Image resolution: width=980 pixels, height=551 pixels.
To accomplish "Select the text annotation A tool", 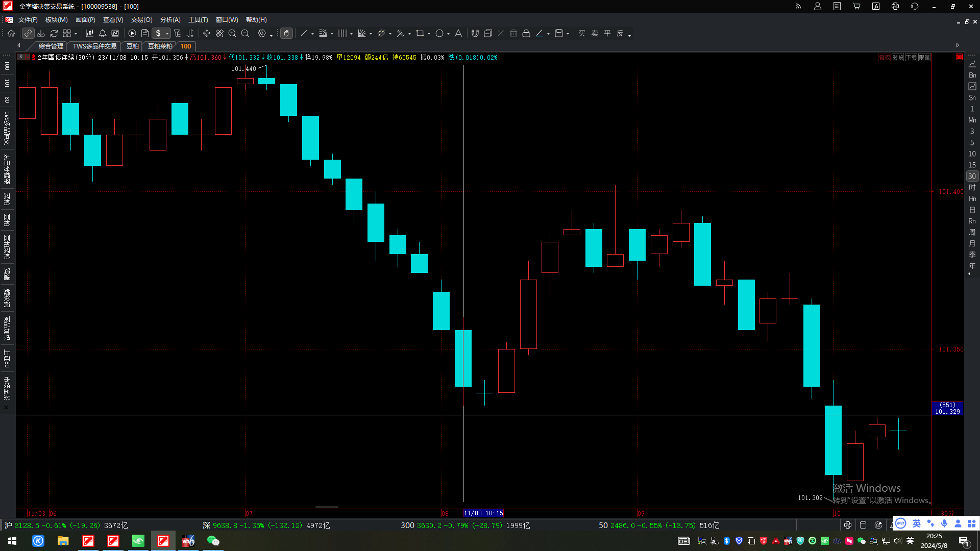I will [x=458, y=33].
